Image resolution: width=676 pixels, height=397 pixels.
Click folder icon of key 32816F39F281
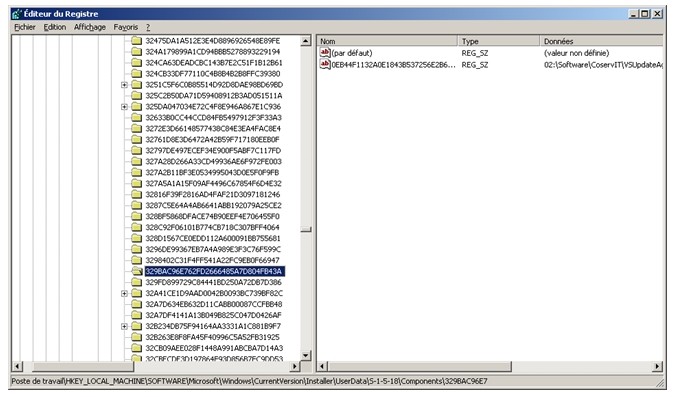[x=137, y=195]
